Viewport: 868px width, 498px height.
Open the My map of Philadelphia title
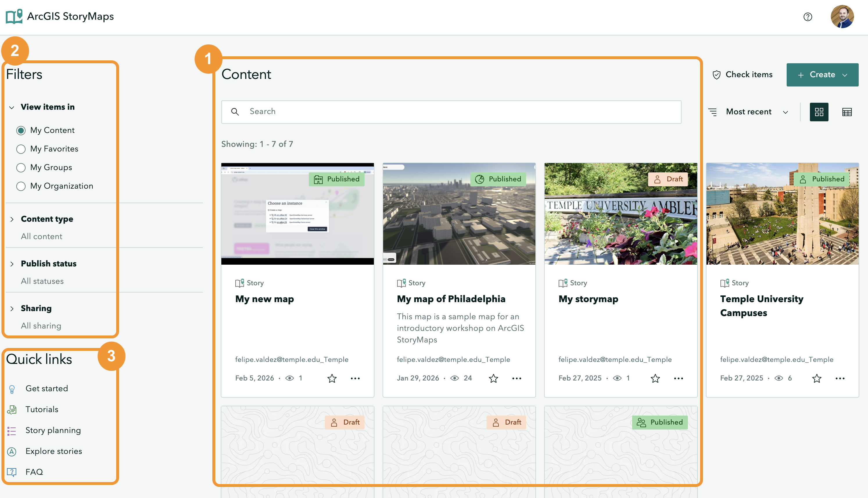(451, 299)
